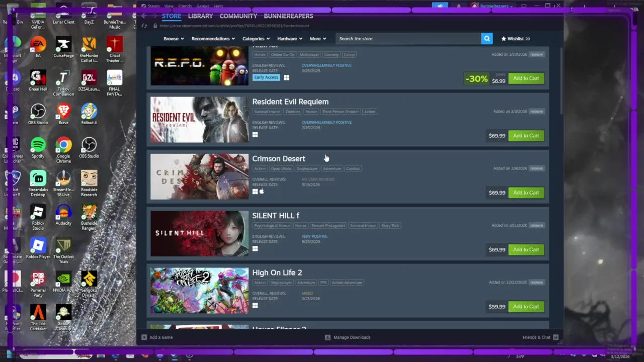
Task: Remove Crimson Desert from wishlist
Action: 536,168
